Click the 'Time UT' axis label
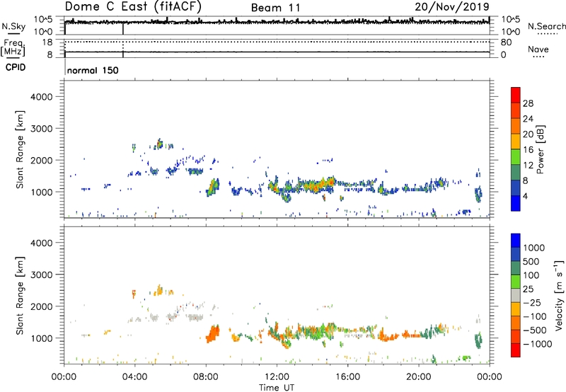 pos(277,388)
